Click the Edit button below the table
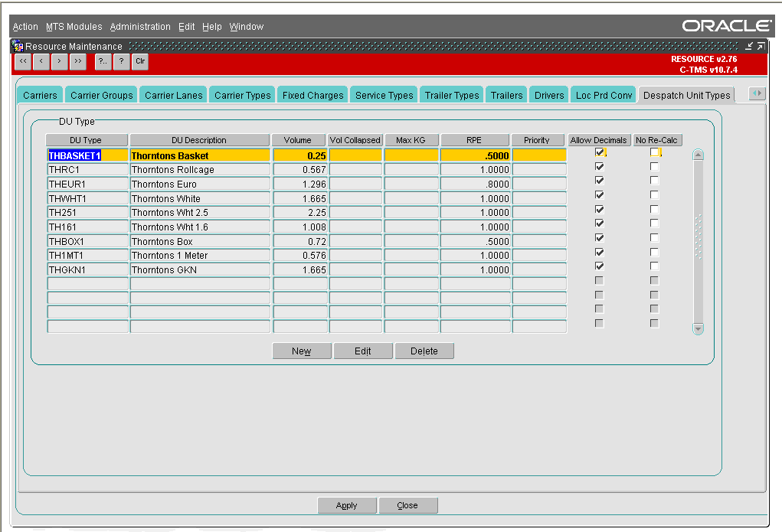Image resolution: width=782 pixels, height=532 pixels. click(x=362, y=351)
